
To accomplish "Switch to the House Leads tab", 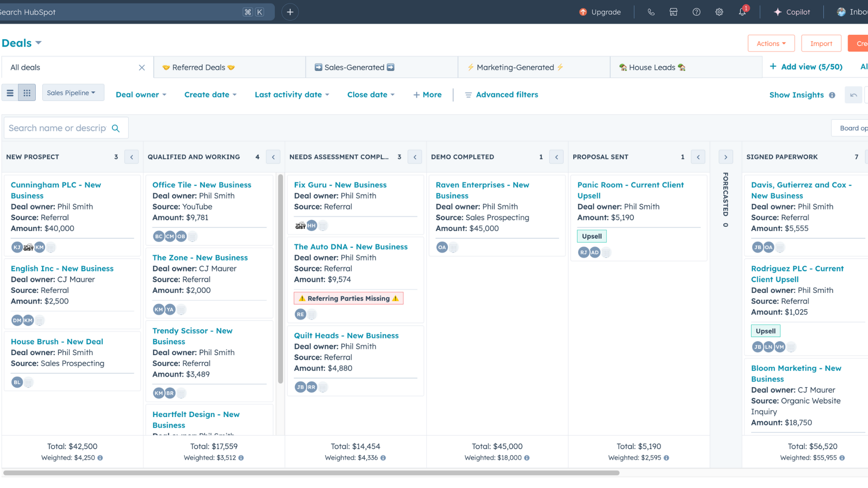I will pyautogui.click(x=652, y=67).
